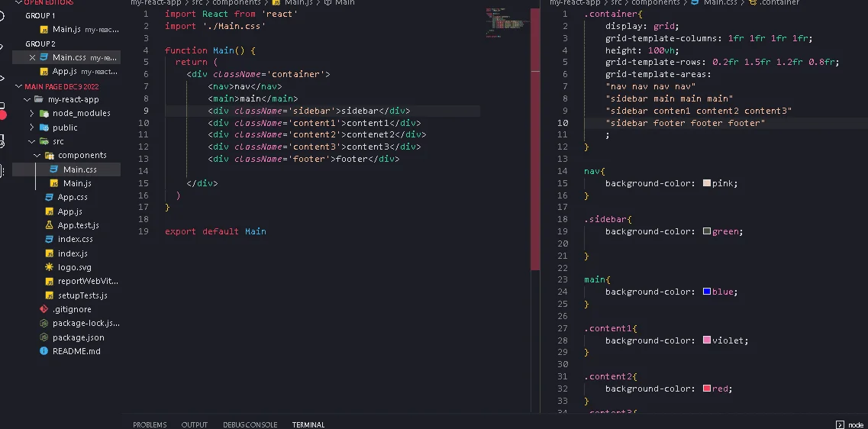Open the red color swatch picker
Image resolution: width=868 pixels, height=429 pixels.
click(706, 389)
